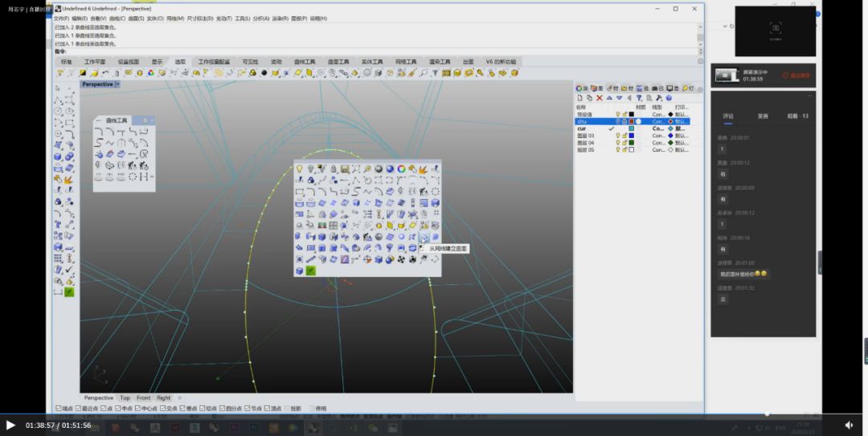Click the lightbulb icon in floating toolbar
The width and height of the screenshot is (868, 436).
(x=300, y=169)
